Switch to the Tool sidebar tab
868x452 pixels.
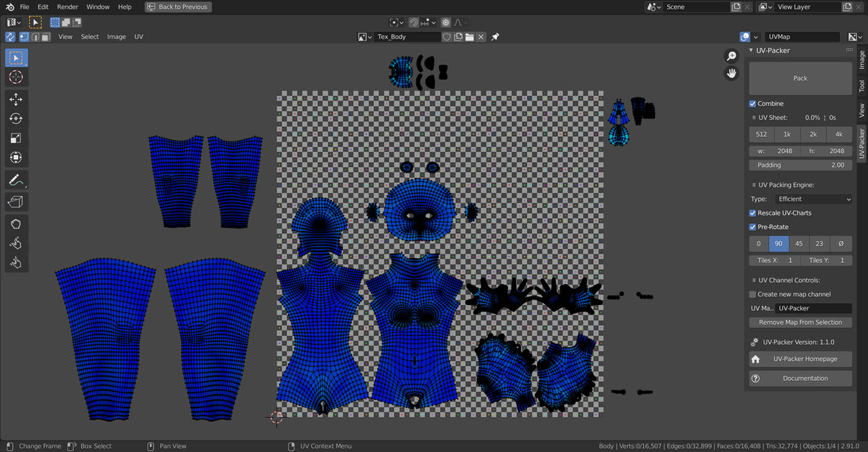pyautogui.click(x=862, y=86)
